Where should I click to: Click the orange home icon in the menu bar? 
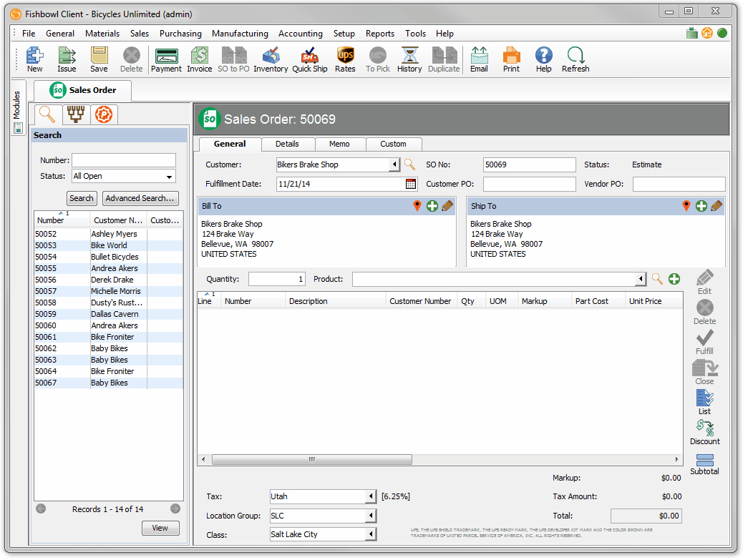click(707, 33)
